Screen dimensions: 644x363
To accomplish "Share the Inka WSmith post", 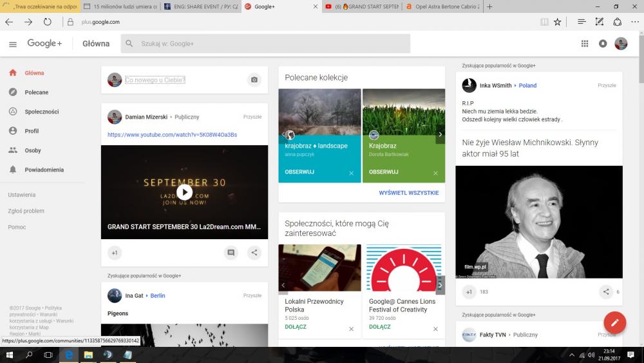I will tap(606, 292).
